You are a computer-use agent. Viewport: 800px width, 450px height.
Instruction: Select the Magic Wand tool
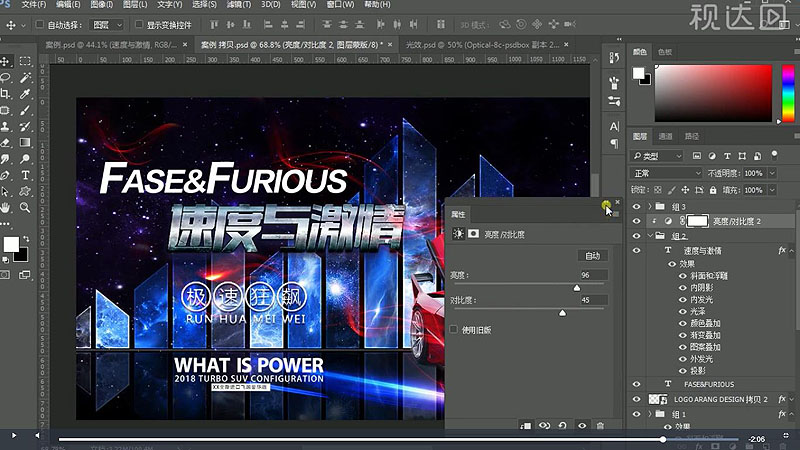click(x=24, y=78)
